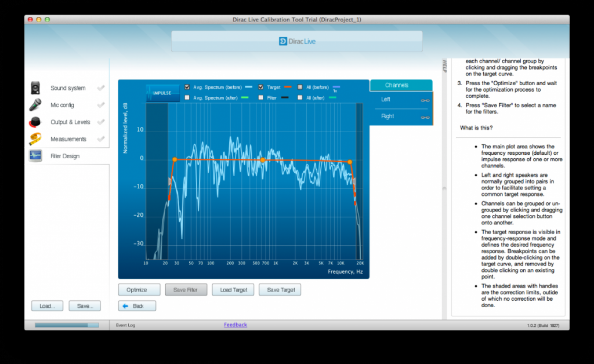Click the Sound system speaker icon
Viewport: 594px width, 364px height.
pos(35,88)
